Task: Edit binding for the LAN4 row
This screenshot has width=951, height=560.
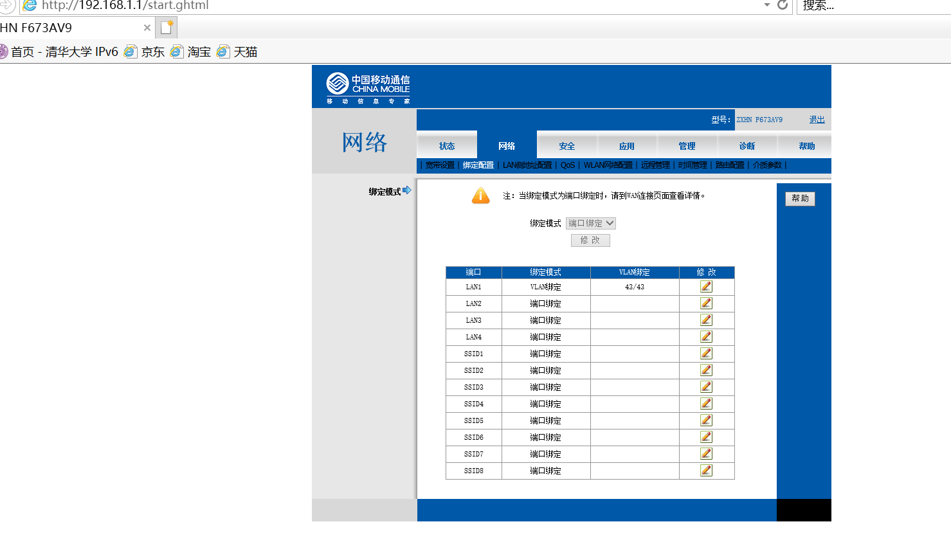Action: (x=706, y=337)
